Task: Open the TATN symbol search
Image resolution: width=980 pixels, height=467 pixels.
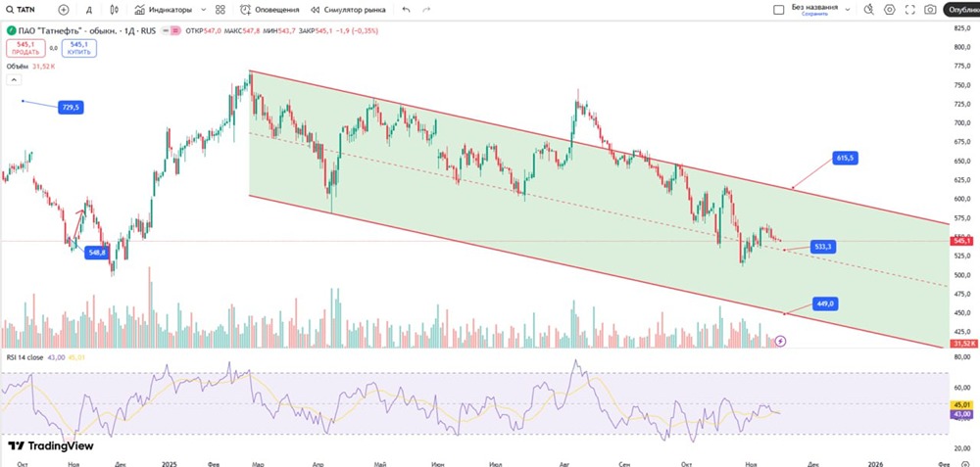Action: [x=21, y=10]
